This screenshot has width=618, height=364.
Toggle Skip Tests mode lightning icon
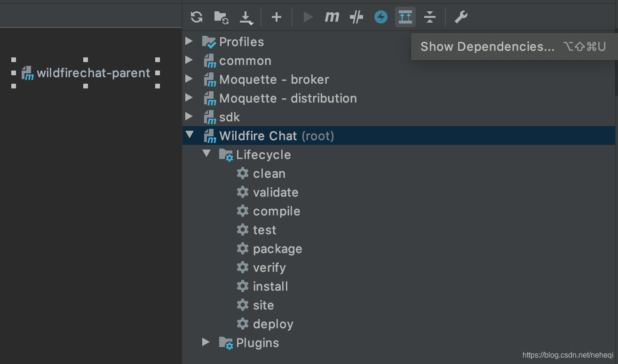pos(381,17)
